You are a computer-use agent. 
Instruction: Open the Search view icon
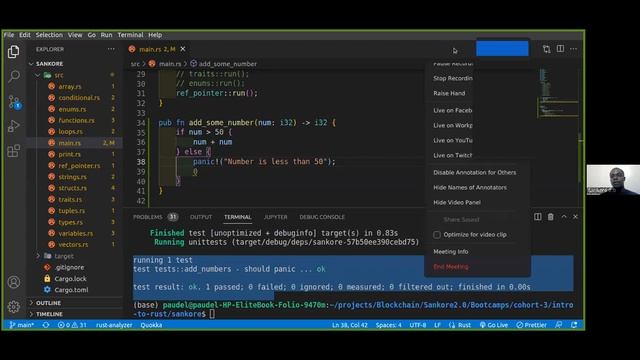[14, 76]
